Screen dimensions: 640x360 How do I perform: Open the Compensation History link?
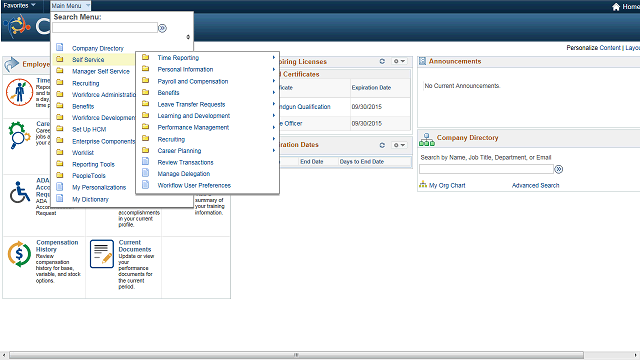point(57,246)
